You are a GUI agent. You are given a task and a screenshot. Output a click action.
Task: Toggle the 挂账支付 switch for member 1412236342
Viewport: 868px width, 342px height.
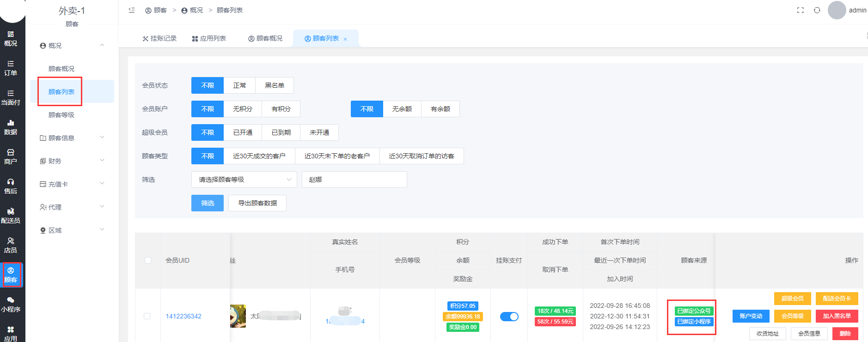(509, 317)
